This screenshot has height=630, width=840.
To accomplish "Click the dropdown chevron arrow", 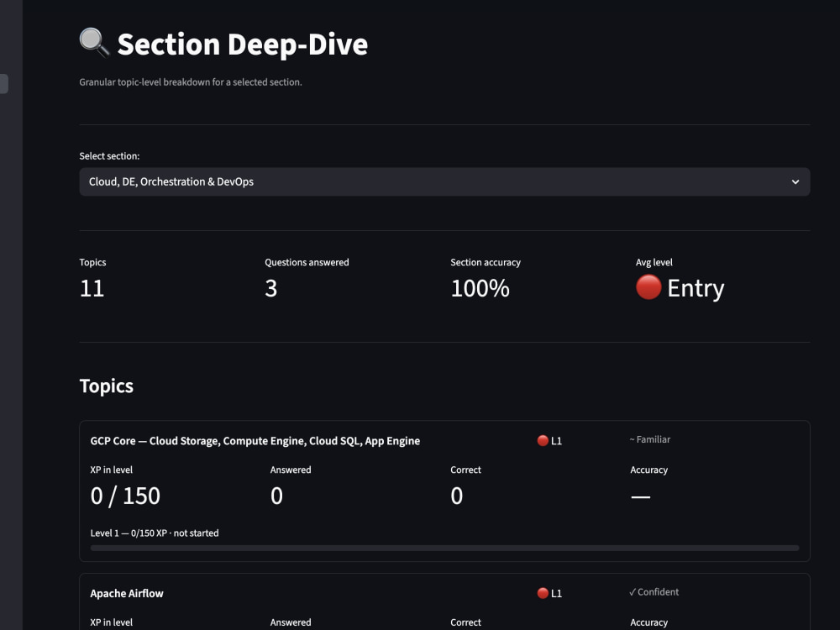I will [795, 182].
